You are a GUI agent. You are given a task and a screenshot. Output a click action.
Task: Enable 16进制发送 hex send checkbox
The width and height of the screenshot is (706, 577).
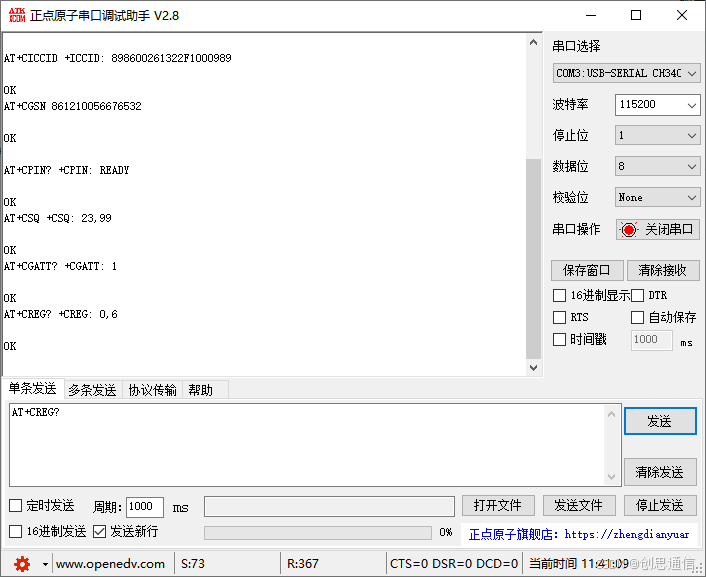pos(16,532)
